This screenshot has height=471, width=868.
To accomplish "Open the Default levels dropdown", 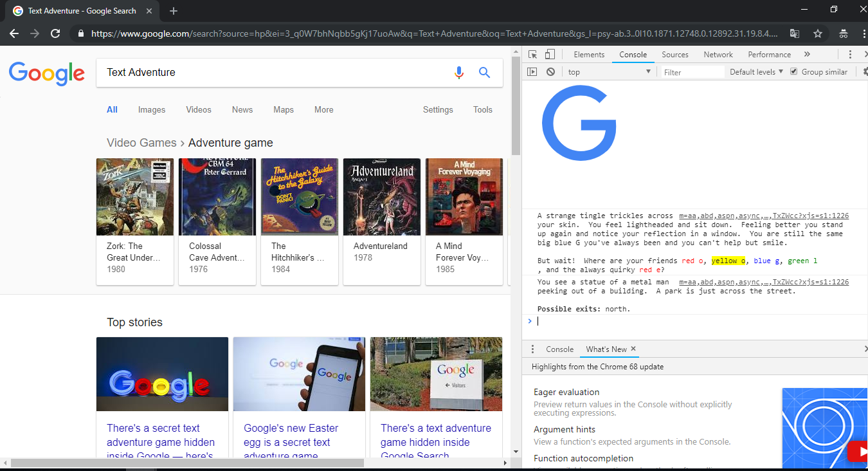I will pos(756,72).
